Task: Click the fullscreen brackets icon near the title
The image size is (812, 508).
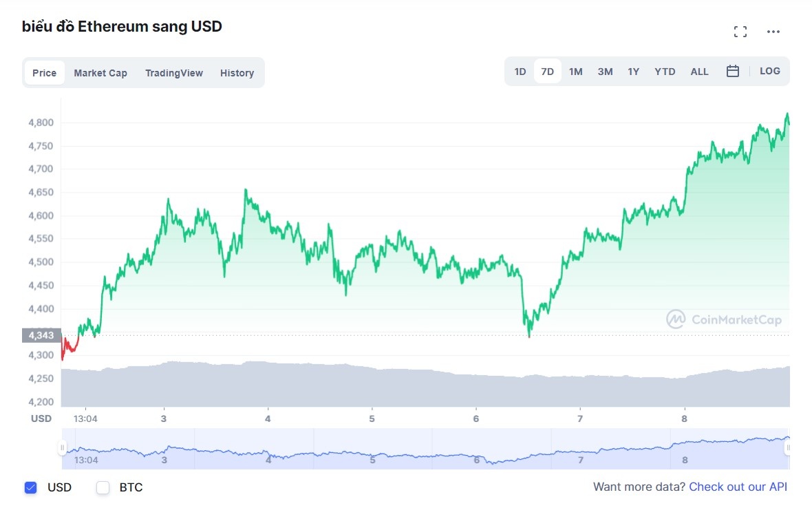Action: (x=740, y=31)
